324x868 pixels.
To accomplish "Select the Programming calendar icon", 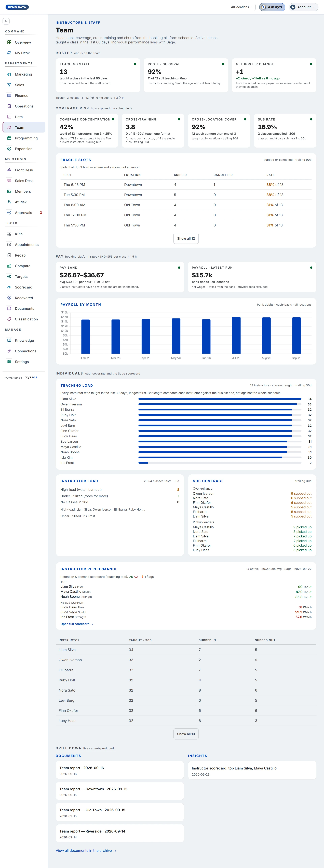I will (9, 138).
